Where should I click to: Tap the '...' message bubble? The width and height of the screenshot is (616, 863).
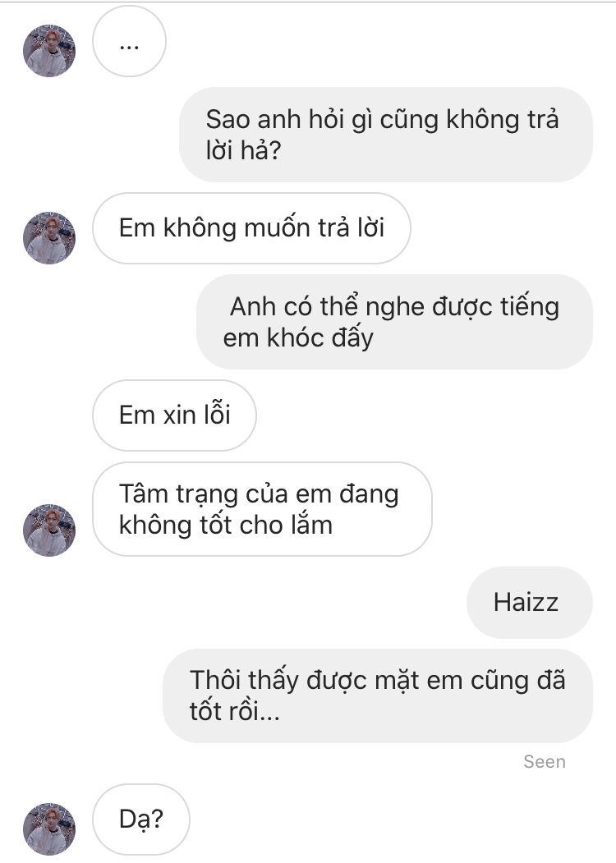tap(129, 41)
